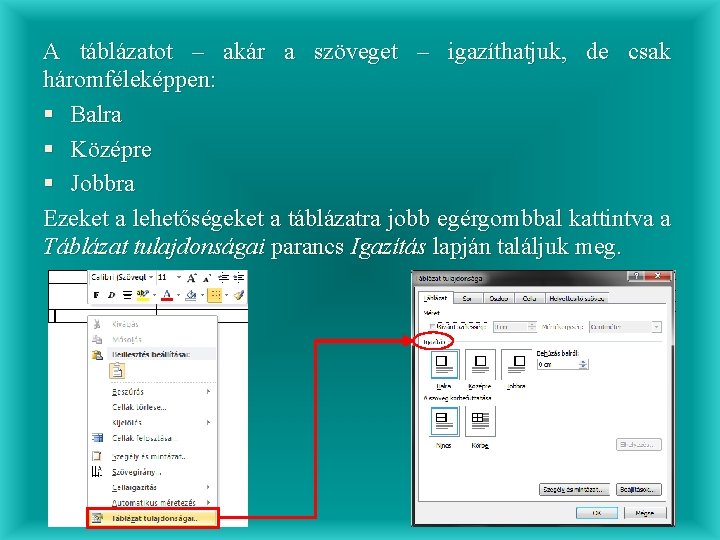Click the OK button
This screenshot has width=720, height=540.
click(596, 513)
